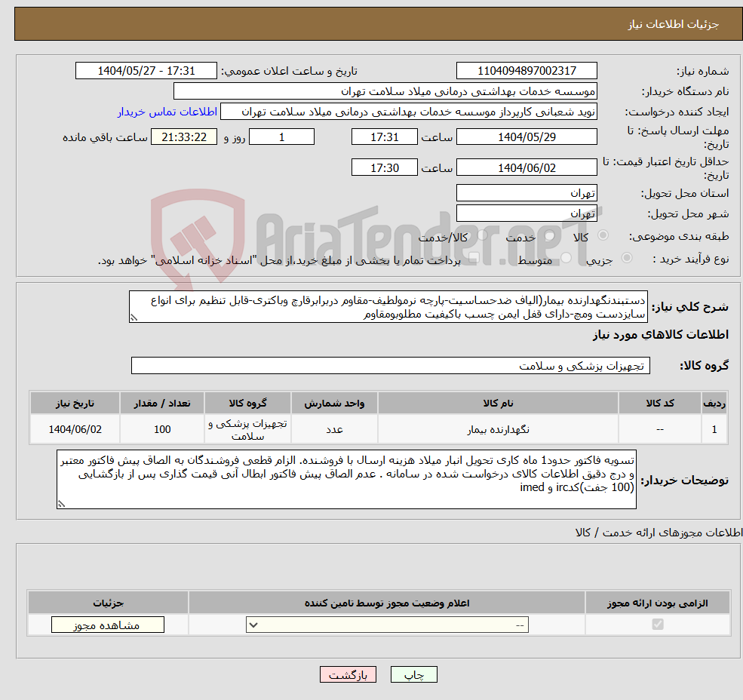Select the جزیی purchase type radio
The height and width of the screenshot is (700, 743).
(x=627, y=257)
